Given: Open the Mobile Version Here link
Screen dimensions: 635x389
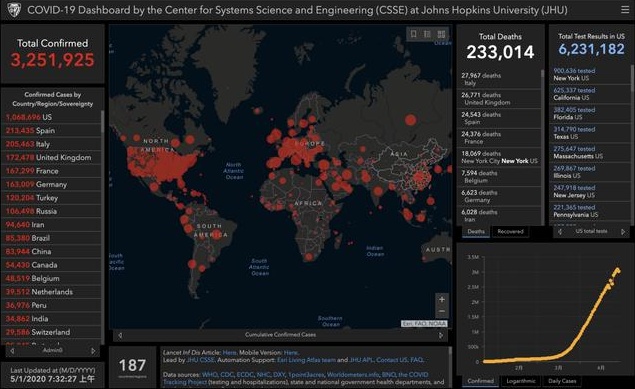Looking at the screenshot, I should click(x=291, y=353).
